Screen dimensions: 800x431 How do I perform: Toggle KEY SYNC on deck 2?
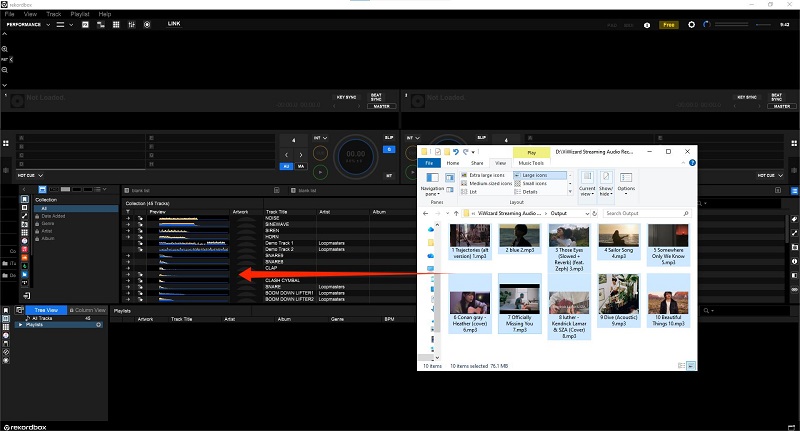pos(747,97)
